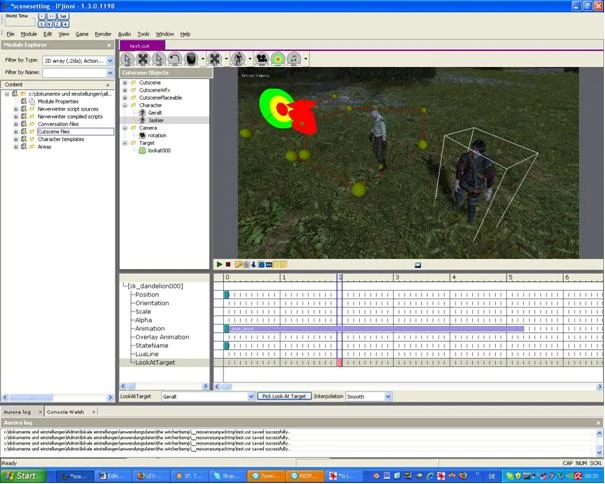Click the music note toolbar icon
This screenshot has height=484, width=605.
coord(294,59)
